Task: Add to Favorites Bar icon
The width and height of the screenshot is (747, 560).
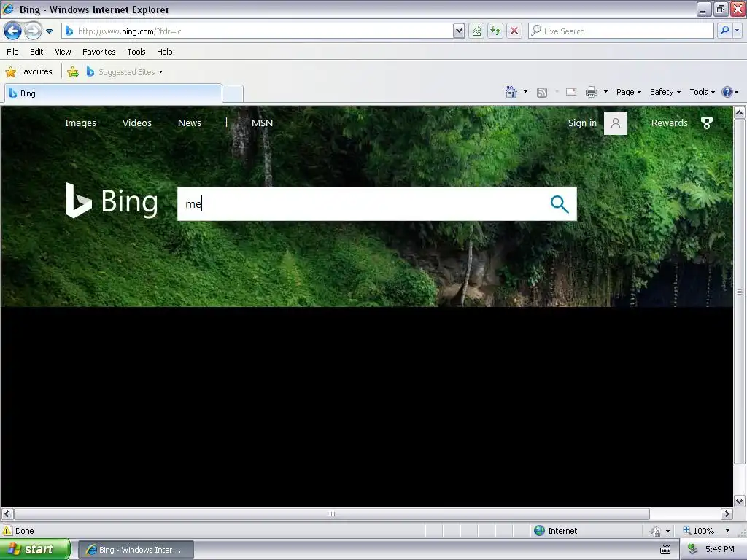Action: pos(73,72)
